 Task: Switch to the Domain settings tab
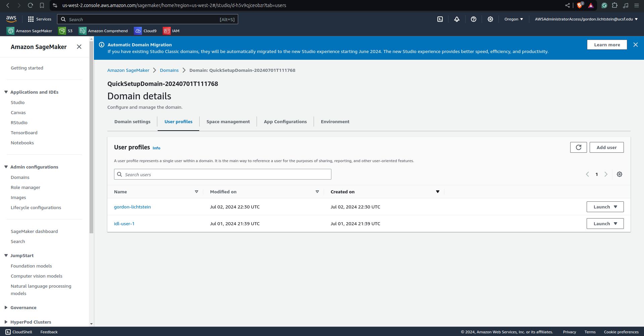(132, 122)
